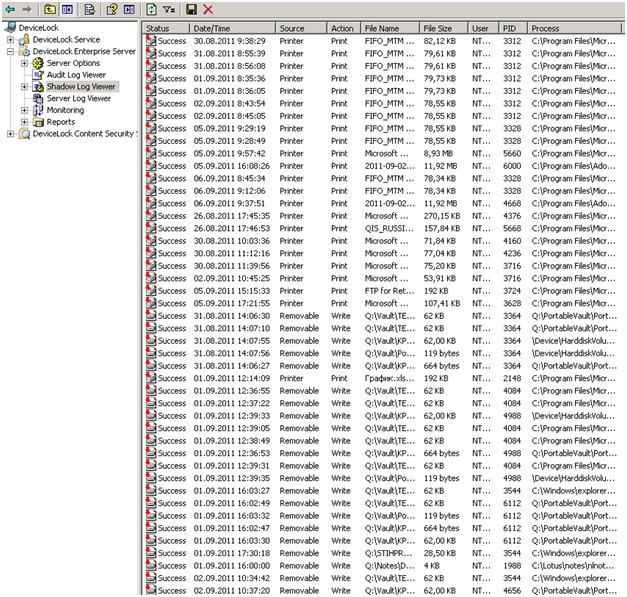Screen dimensions: 627x597
Task: Select the Audit Log Viewer tree item
Action: pyautogui.click(x=76, y=75)
